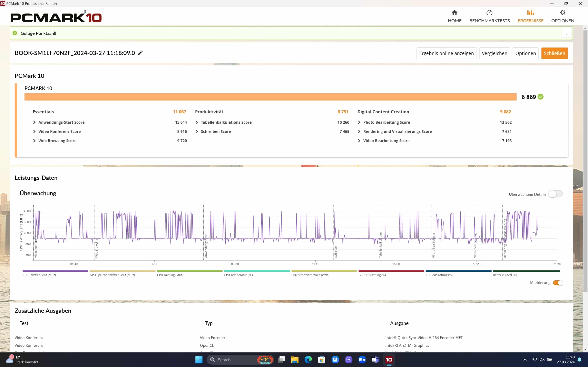Click the GPU-Auslastung red legend swatch
The height and width of the screenshot is (367, 588).
(391, 271)
